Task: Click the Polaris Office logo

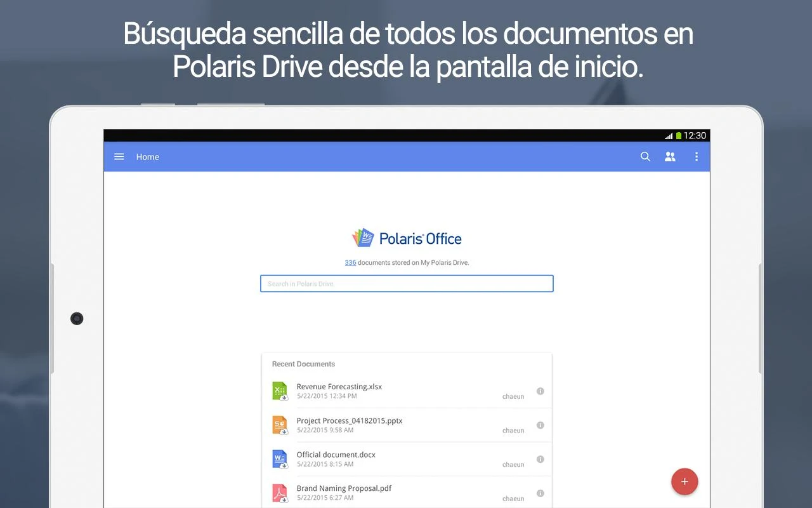Action: pyautogui.click(x=407, y=238)
